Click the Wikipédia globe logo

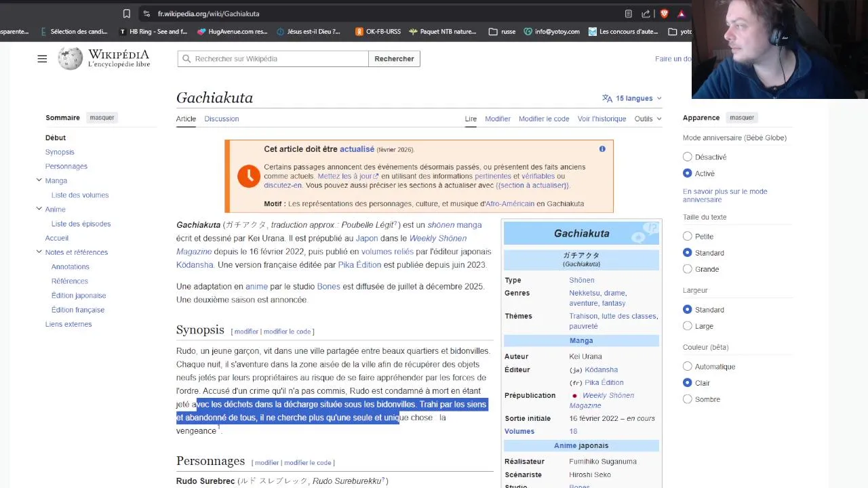(x=70, y=59)
